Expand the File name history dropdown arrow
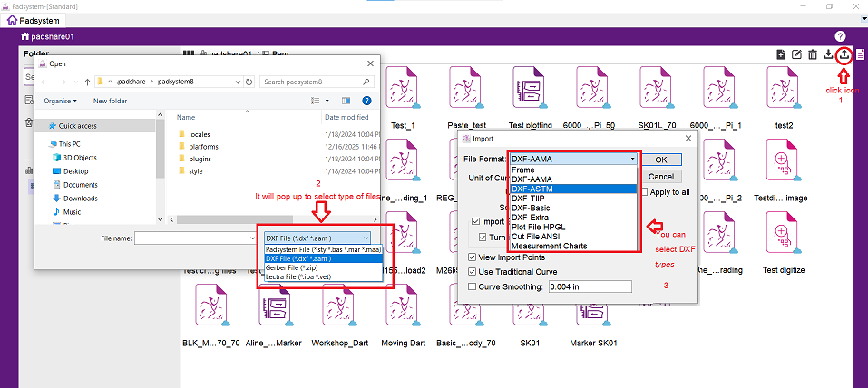This screenshot has height=388, width=868. pos(252,238)
